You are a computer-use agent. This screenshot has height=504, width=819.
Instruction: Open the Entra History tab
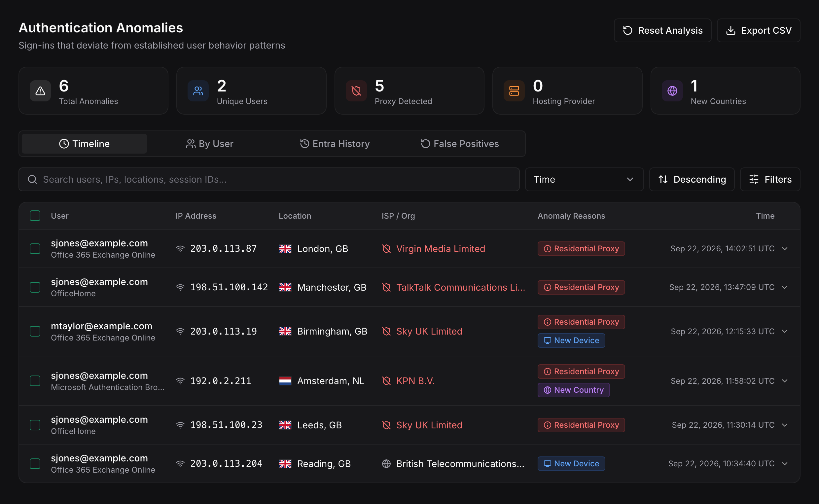[x=335, y=144]
